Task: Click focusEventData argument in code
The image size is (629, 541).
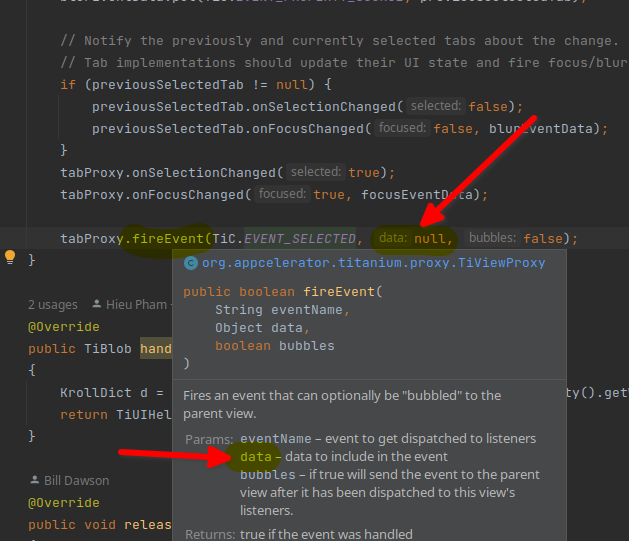Action: click(417, 195)
